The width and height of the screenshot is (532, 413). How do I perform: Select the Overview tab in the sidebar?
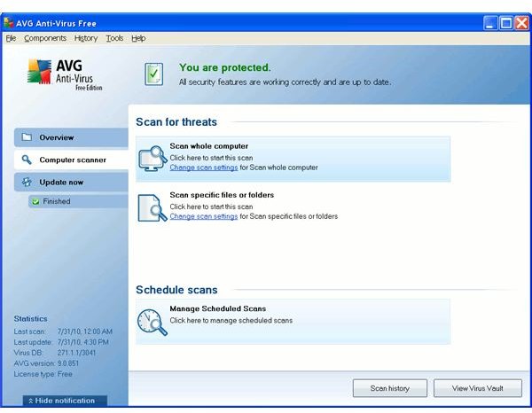tap(71, 137)
